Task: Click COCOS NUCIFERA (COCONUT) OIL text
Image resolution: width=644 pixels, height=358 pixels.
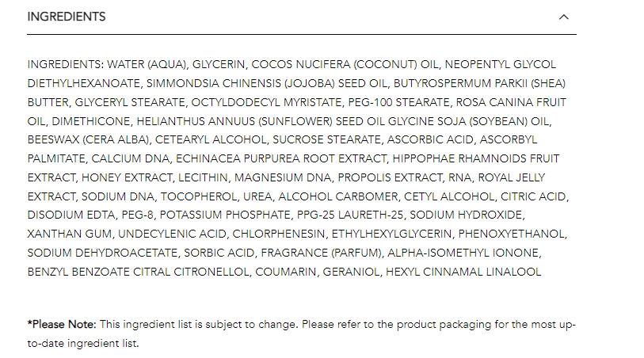Action: pyautogui.click(x=345, y=64)
